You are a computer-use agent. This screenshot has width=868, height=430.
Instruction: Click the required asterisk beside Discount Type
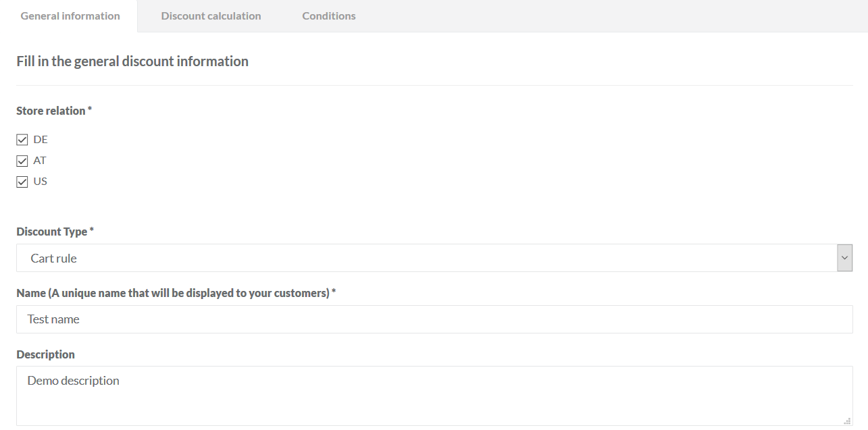[92, 231]
